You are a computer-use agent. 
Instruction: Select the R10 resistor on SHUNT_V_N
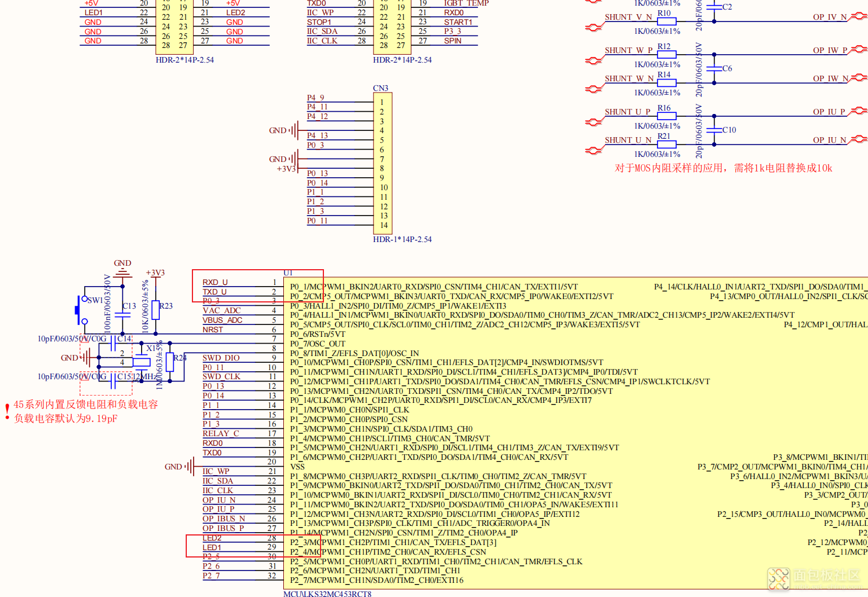click(x=667, y=21)
